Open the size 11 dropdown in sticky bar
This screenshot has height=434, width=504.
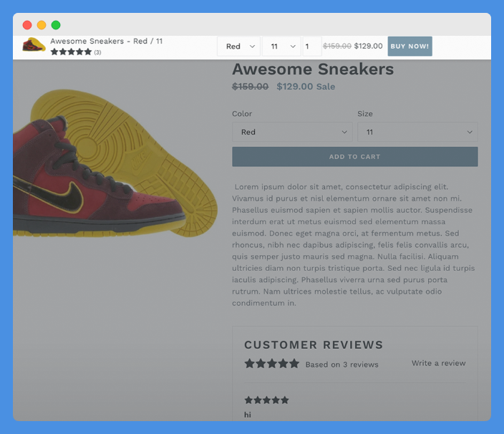tap(281, 47)
